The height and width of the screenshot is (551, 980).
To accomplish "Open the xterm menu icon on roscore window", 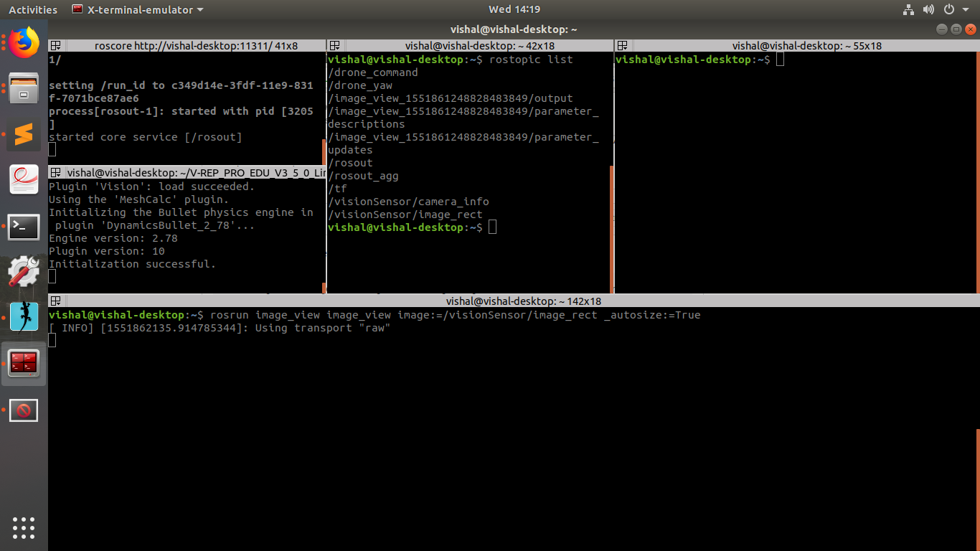I will tap(56, 45).
